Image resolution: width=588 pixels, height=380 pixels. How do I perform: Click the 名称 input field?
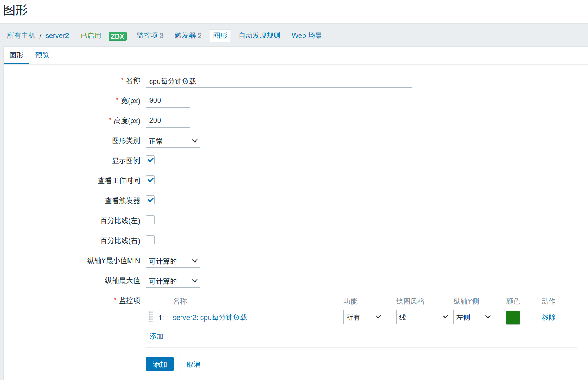pyautogui.click(x=279, y=81)
